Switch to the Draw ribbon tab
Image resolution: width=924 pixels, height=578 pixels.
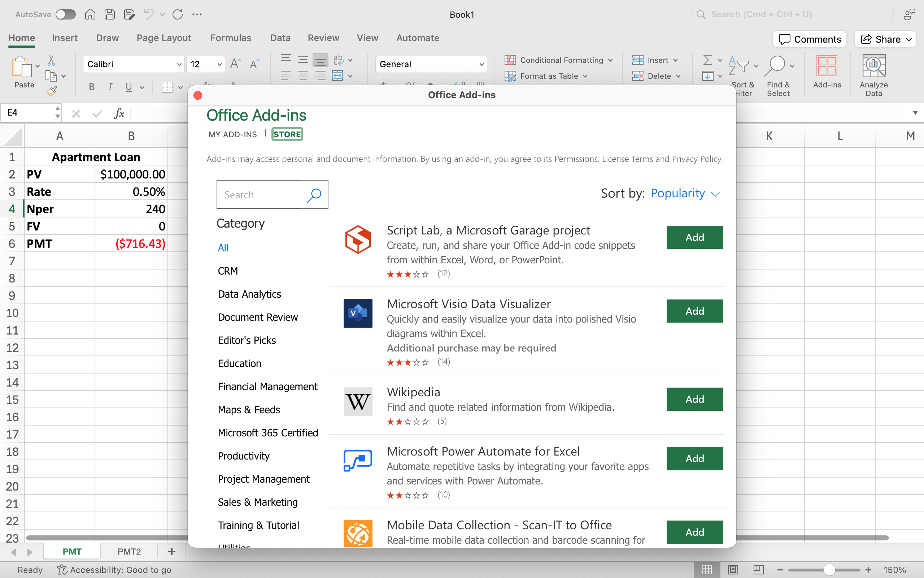pyautogui.click(x=107, y=38)
